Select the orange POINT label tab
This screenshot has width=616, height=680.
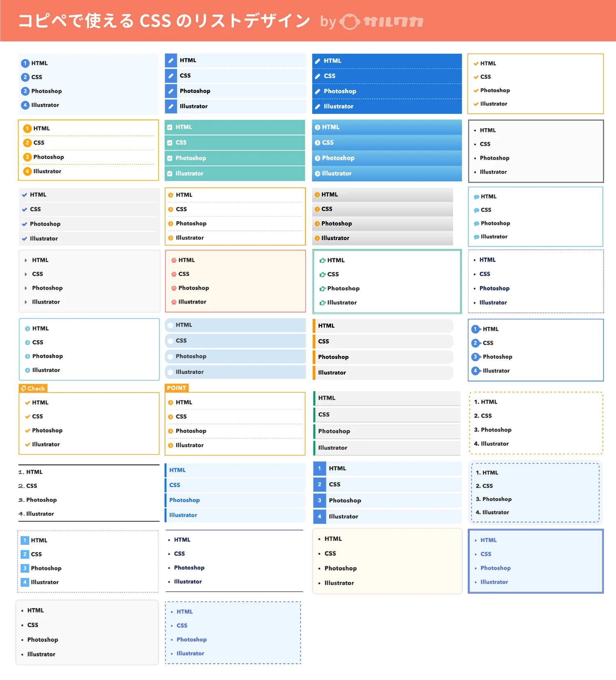click(x=177, y=388)
